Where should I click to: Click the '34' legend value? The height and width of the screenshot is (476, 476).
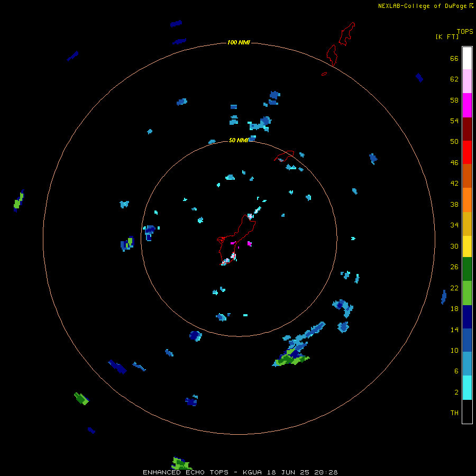coord(454,225)
